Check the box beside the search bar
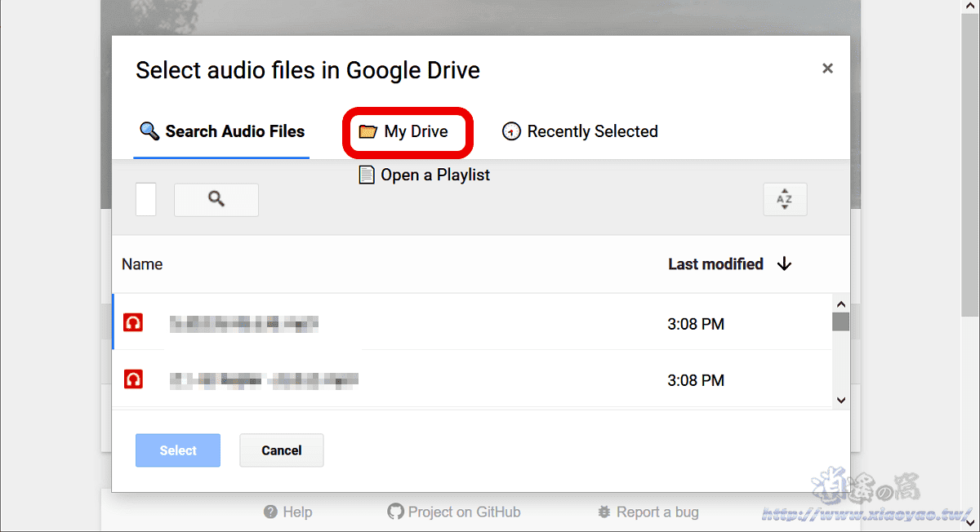The image size is (980, 532). [x=145, y=199]
